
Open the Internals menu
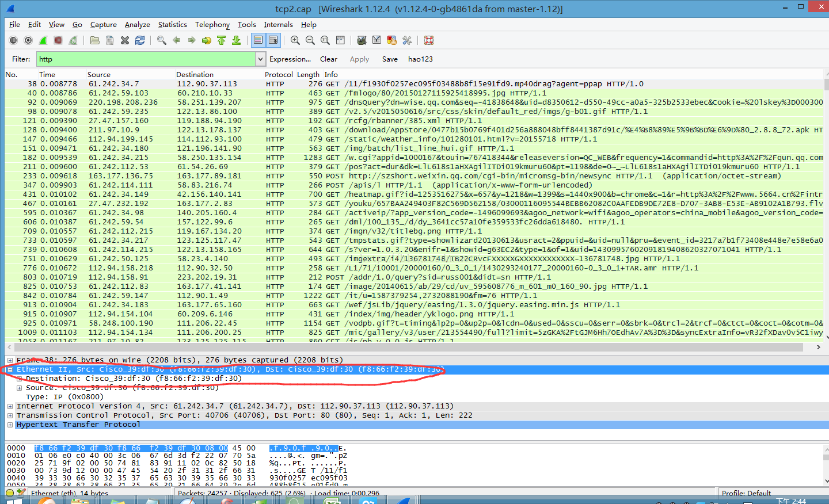point(278,25)
